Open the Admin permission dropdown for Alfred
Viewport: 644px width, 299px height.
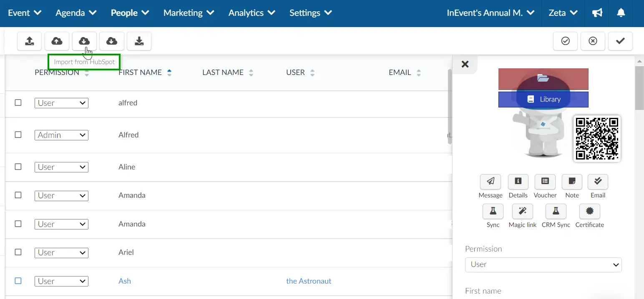click(61, 135)
